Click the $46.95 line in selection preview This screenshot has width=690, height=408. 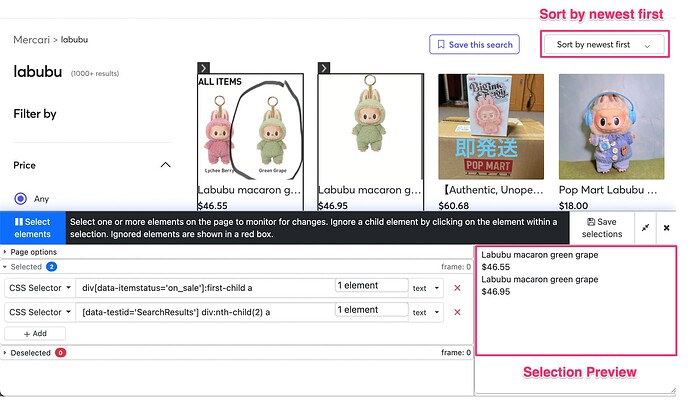tap(495, 291)
